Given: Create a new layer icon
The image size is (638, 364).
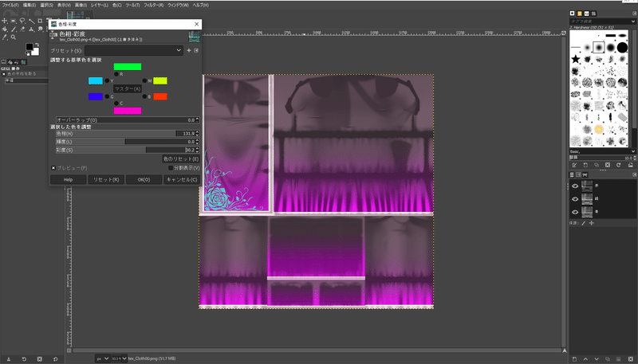Looking at the screenshot, I should pos(574,359).
